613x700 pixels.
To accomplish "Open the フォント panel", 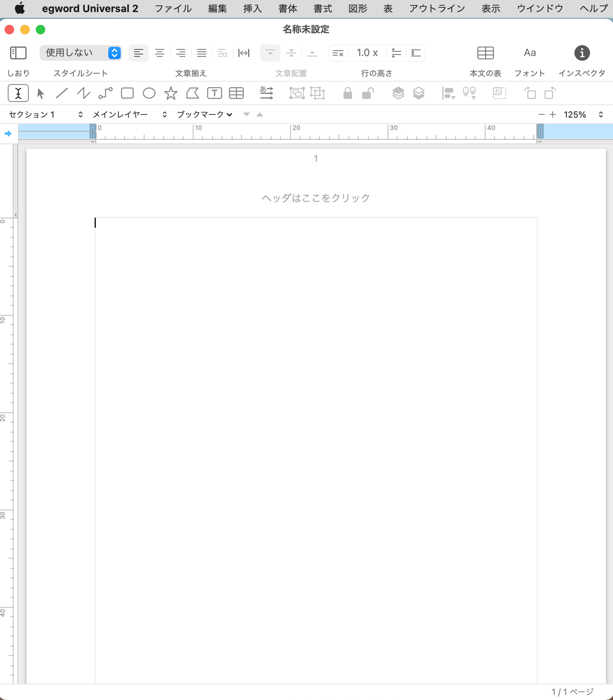I will 530,53.
